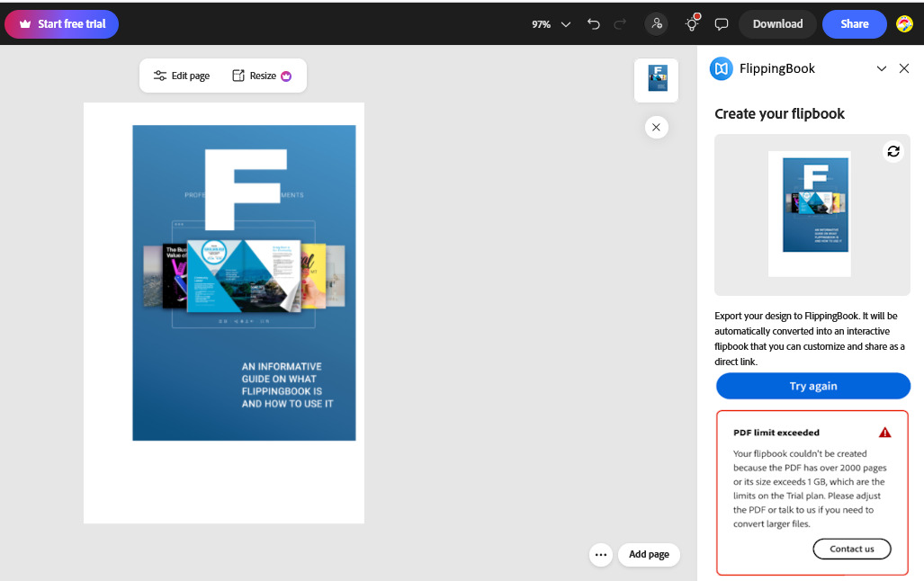Click the redo arrow icon

coord(620,24)
